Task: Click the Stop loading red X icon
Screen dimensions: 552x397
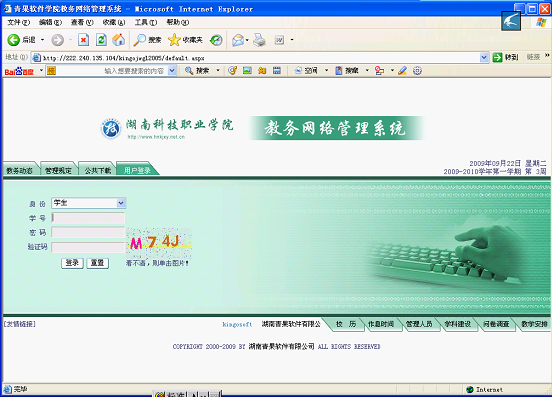Action: pyautogui.click(x=83, y=40)
